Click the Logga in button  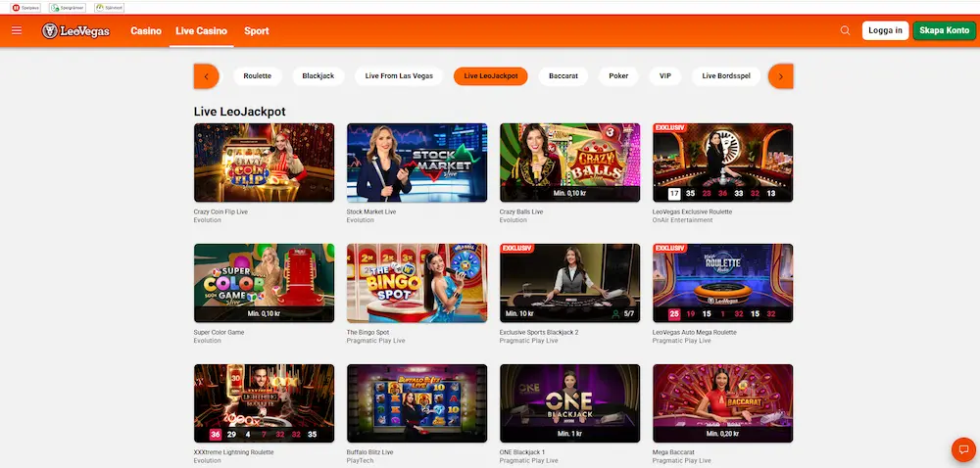(x=885, y=30)
